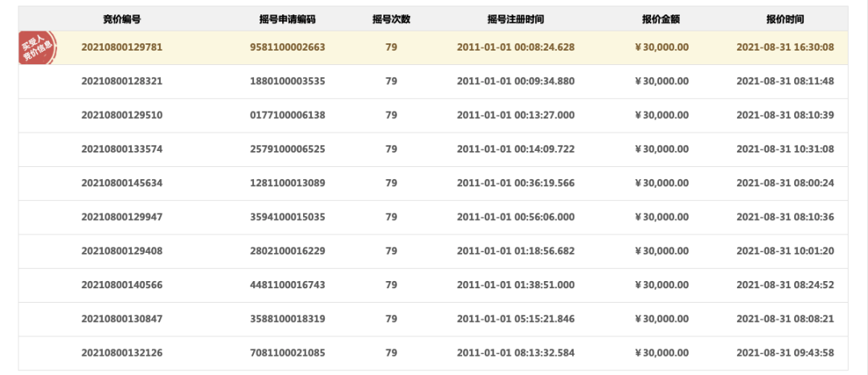This screenshot has width=868, height=375.
Task: Select bid number 20210800133574
Action: point(122,149)
